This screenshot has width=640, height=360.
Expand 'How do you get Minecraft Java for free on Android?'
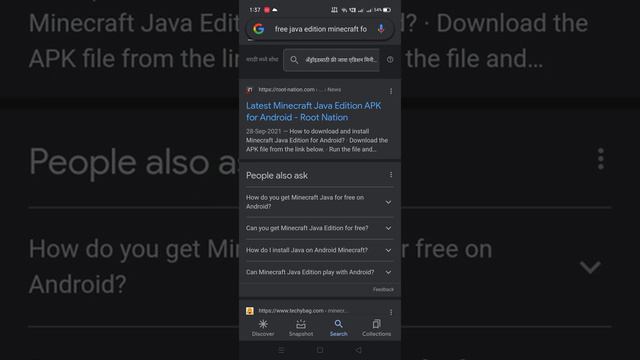pyautogui.click(x=319, y=202)
